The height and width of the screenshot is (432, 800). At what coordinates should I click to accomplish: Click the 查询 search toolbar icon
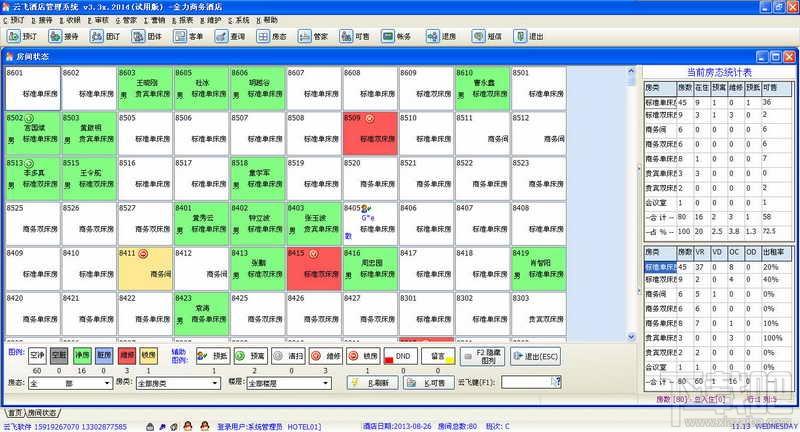tap(230, 36)
